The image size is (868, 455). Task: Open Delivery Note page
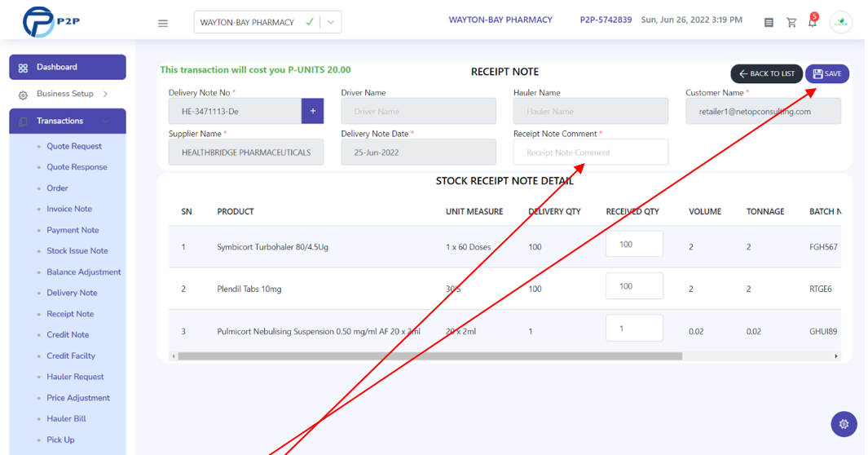coord(72,293)
